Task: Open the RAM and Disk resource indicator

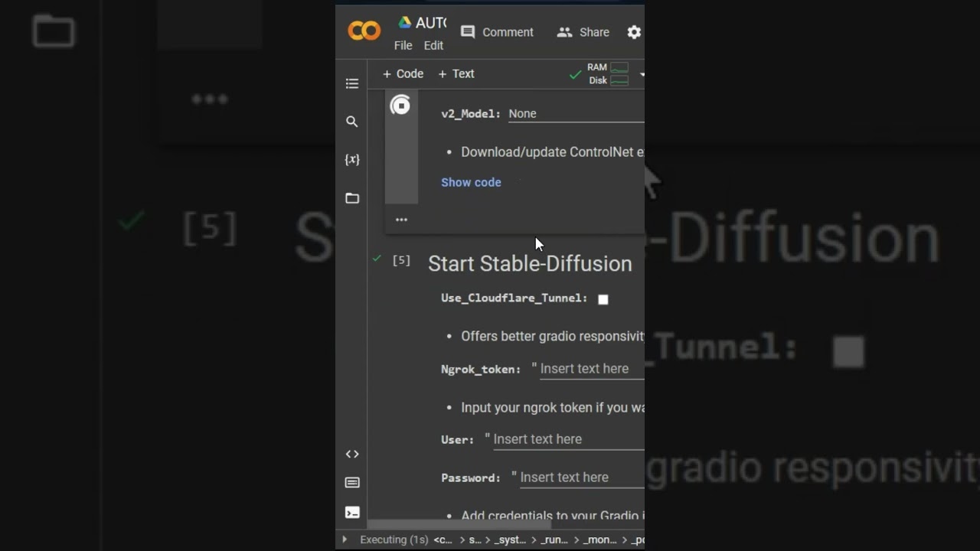Action: coord(608,73)
